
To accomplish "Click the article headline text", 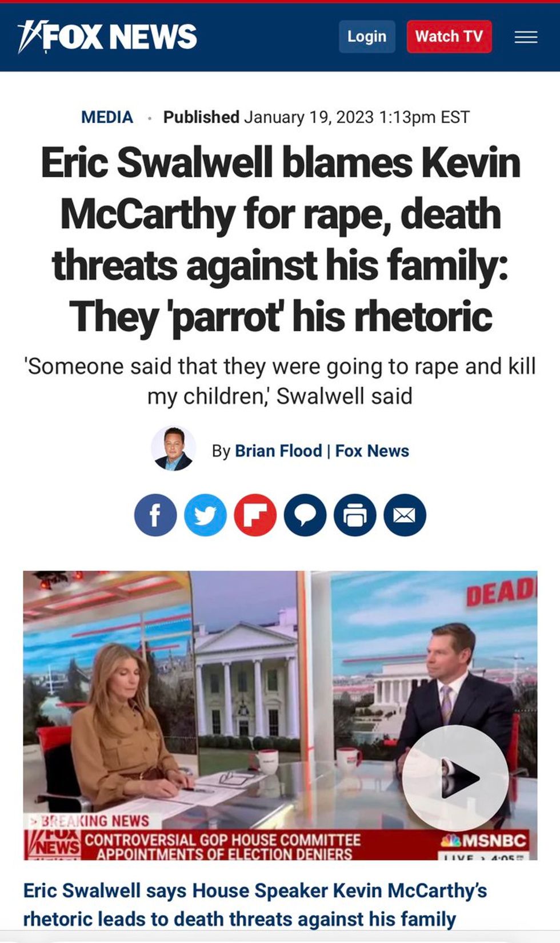I will [x=280, y=240].
